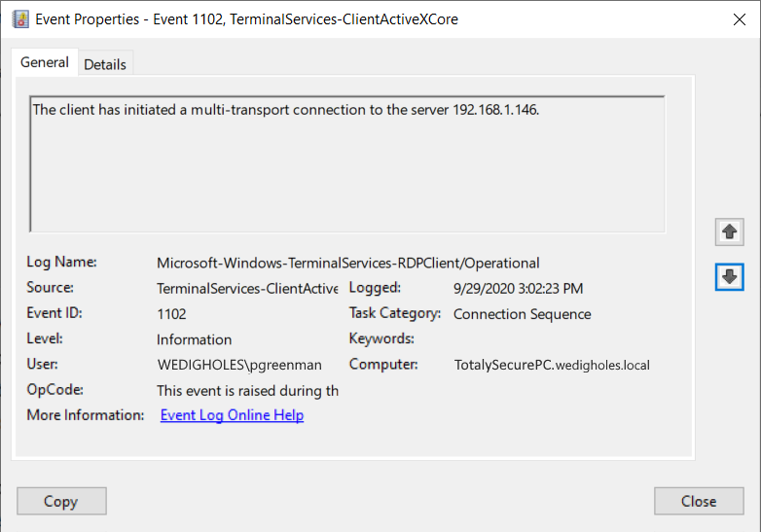Click the Event Properties window icon

tap(20, 19)
